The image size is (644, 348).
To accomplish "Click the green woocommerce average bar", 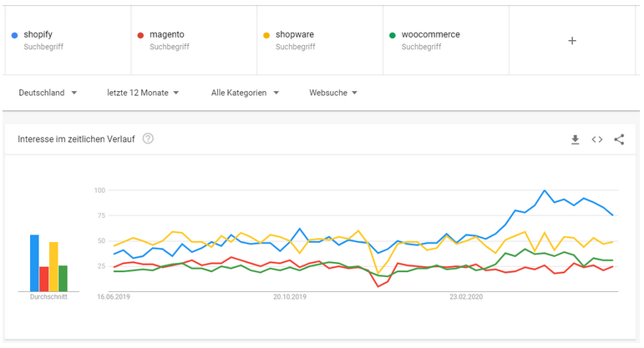I will [x=63, y=278].
